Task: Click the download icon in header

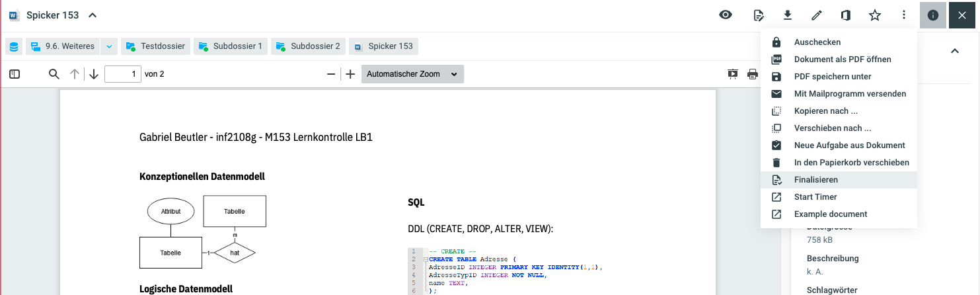Action: point(788,15)
